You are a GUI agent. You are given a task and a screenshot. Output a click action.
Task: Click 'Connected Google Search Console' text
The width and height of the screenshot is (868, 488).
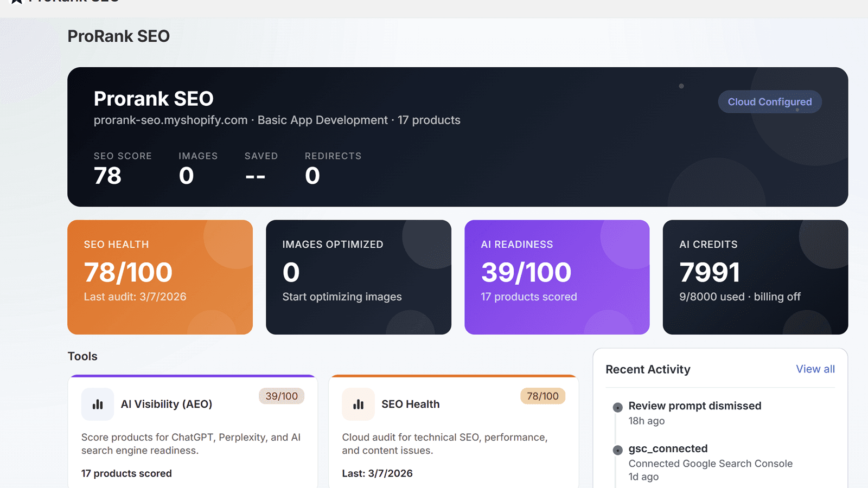pyautogui.click(x=711, y=464)
